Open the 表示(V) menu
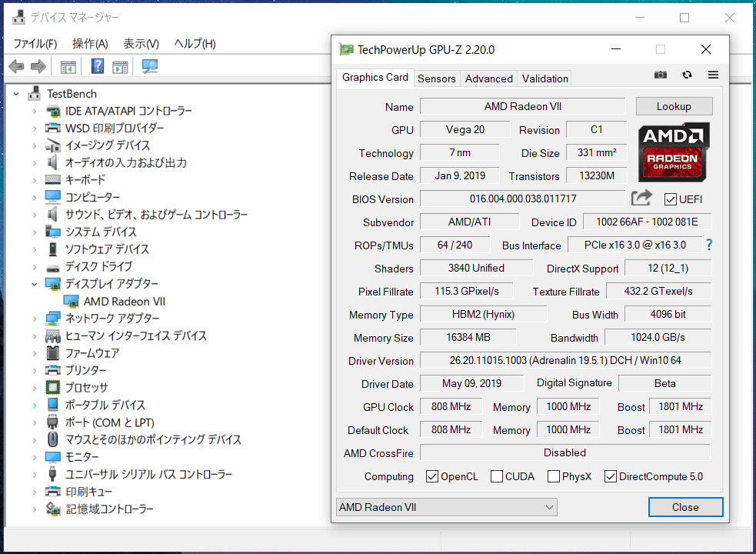This screenshot has width=756, height=554. 142,43
